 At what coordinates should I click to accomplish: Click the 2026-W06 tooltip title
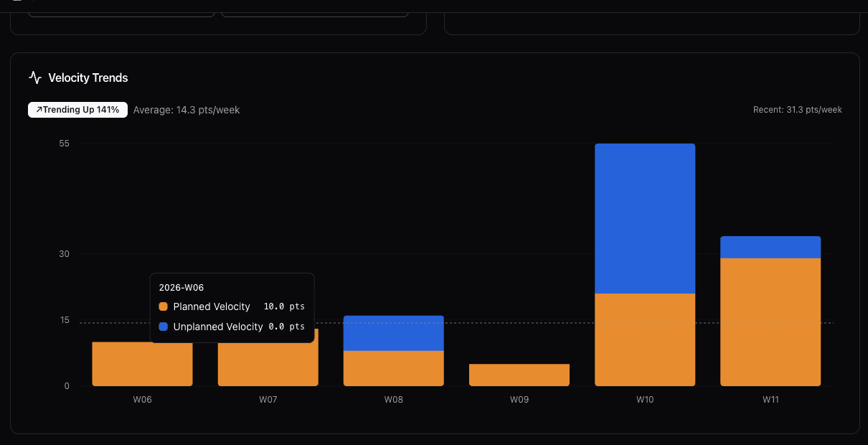[181, 287]
